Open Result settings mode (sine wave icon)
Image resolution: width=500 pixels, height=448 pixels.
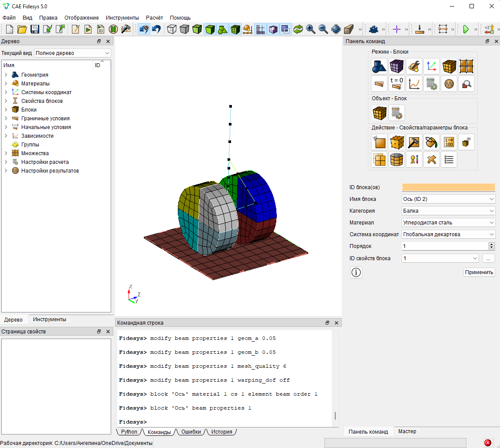449,84
